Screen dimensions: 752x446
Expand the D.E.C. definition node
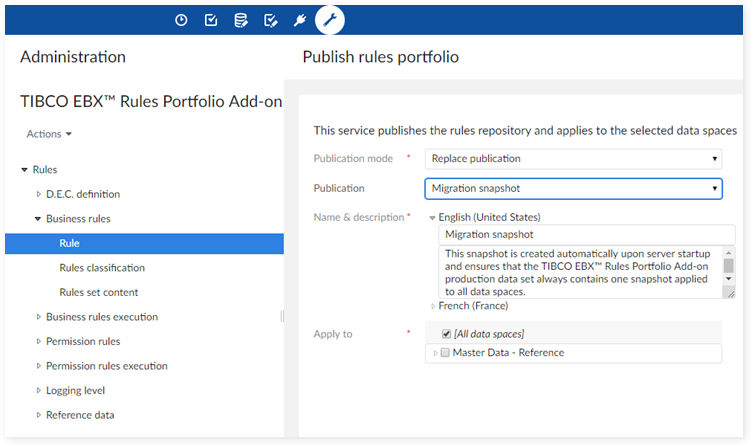click(x=39, y=194)
